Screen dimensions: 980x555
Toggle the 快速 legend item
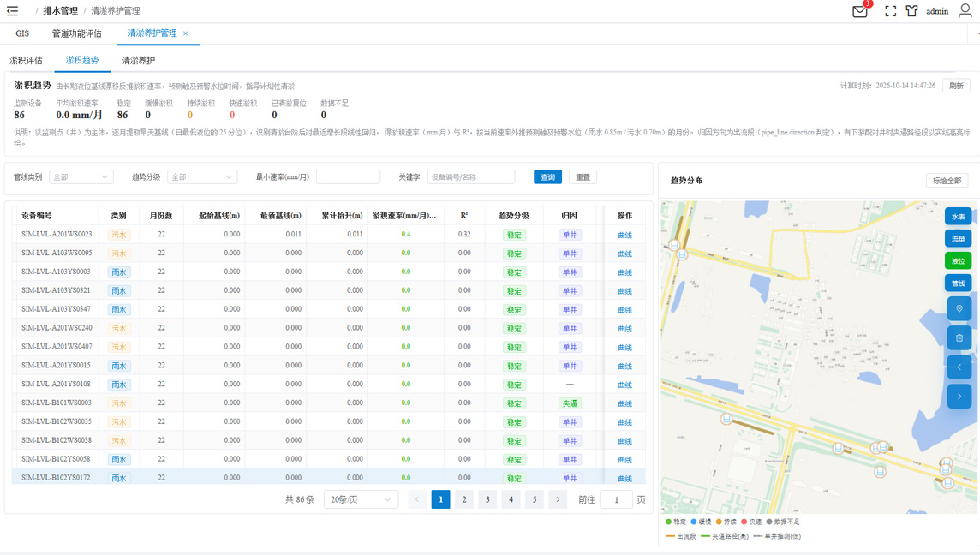[x=751, y=522]
